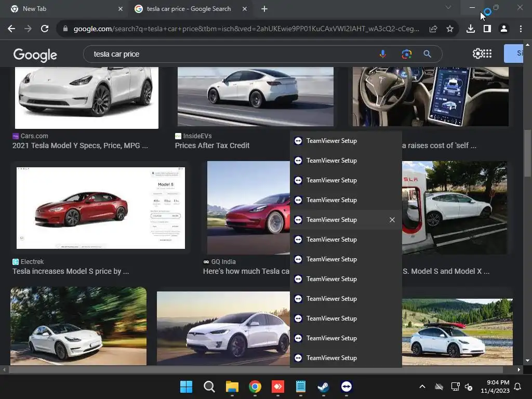
Task: Select highlighted TeamViewer Setup entry with X
Action: point(345,220)
